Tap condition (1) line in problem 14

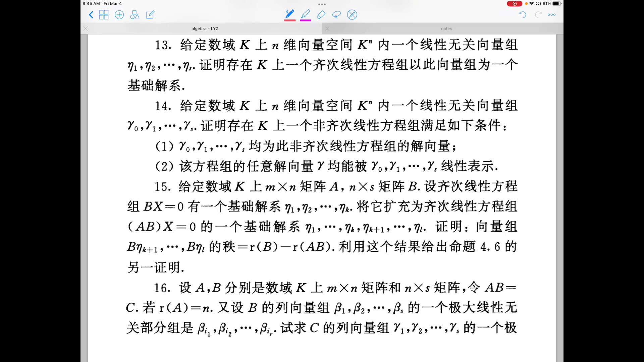coord(306,146)
